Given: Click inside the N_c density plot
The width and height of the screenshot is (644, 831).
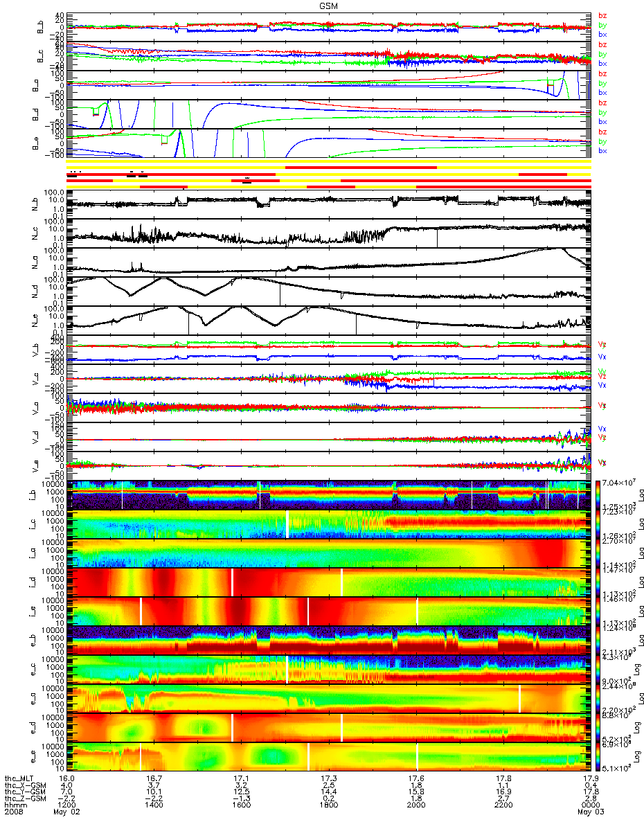Looking at the screenshot, I should tap(329, 233).
